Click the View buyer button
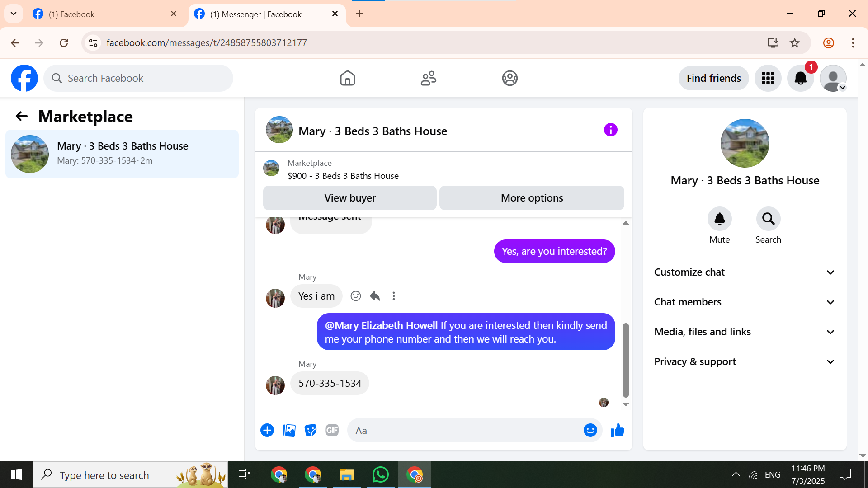The height and width of the screenshot is (488, 868). [349, 198]
